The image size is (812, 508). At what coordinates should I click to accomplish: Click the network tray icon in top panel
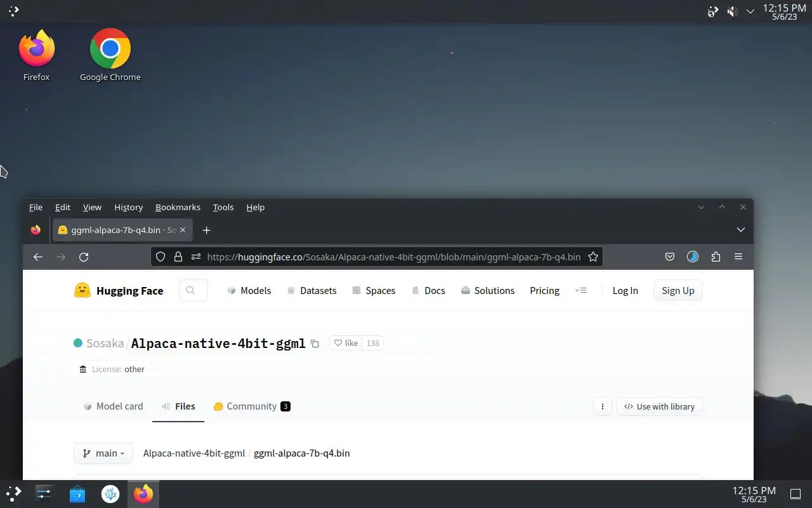point(713,11)
